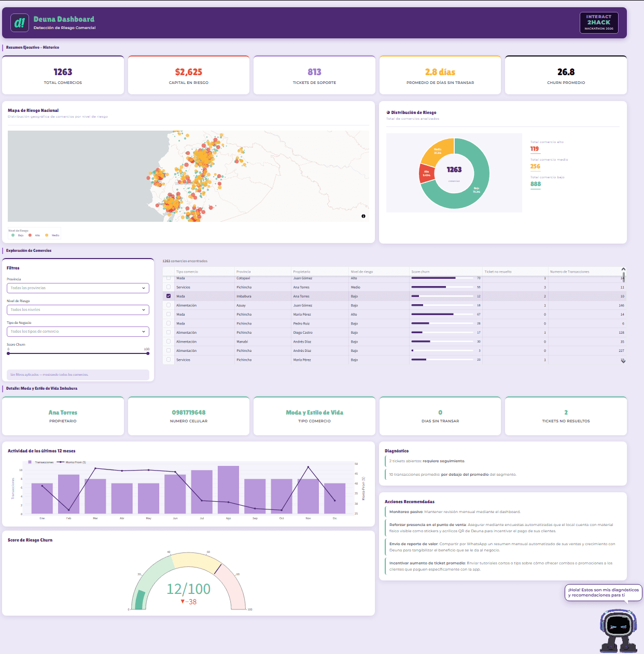Select the Alimentación Azuay row checkbox
644x654 pixels.
(x=169, y=305)
